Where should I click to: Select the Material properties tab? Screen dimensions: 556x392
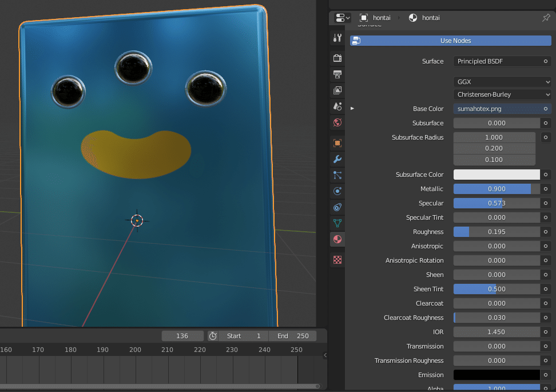337,239
